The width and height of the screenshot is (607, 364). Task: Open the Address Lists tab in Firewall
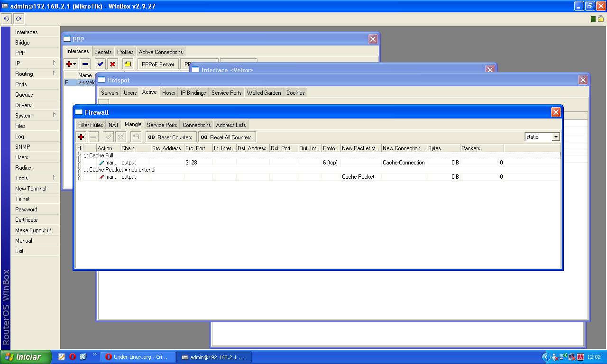(231, 125)
